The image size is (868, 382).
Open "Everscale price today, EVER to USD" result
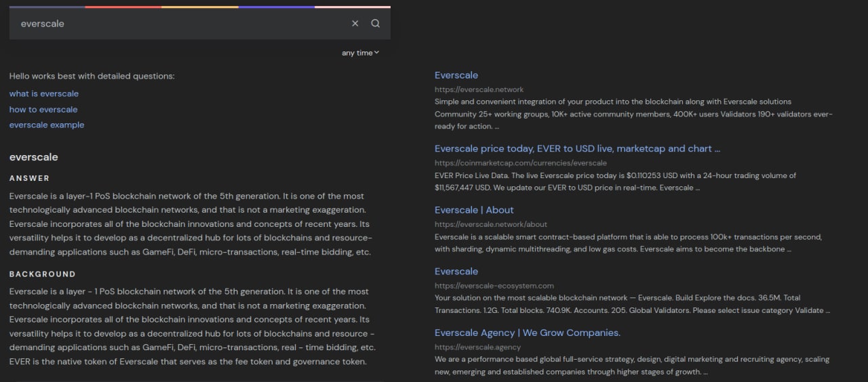point(577,148)
